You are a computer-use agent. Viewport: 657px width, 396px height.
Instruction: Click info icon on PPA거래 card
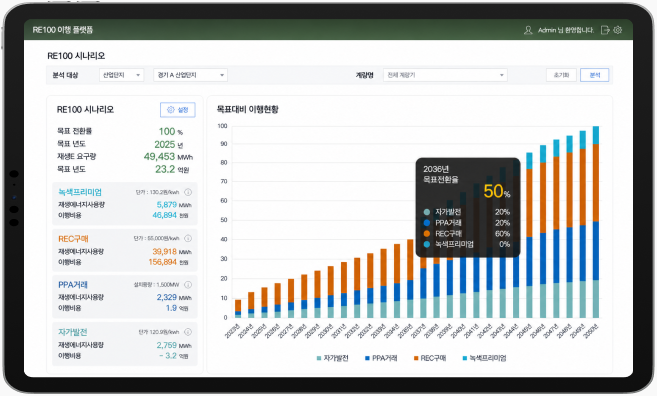coord(188,285)
